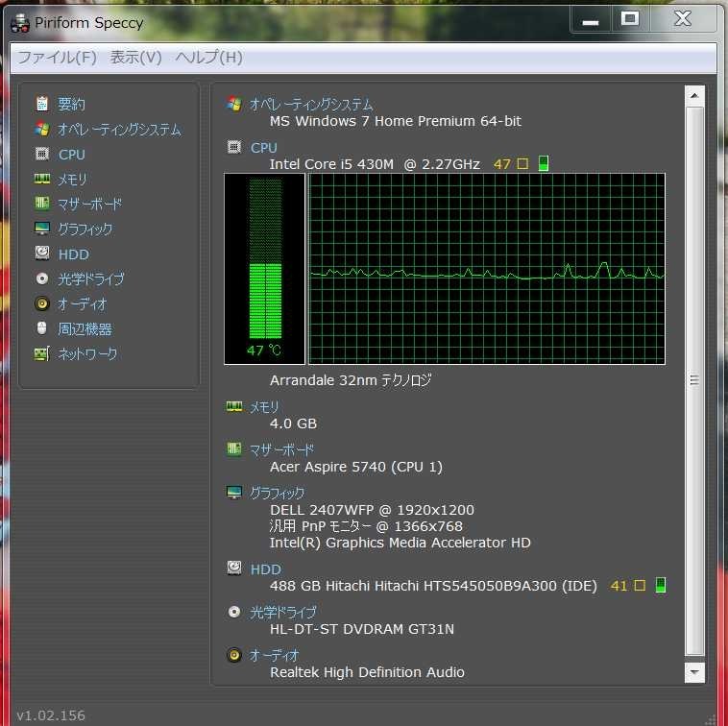Click the マザーボード icon in sidebar
Image resolution: width=728 pixels, height=726 pixels.
[42, 204]
